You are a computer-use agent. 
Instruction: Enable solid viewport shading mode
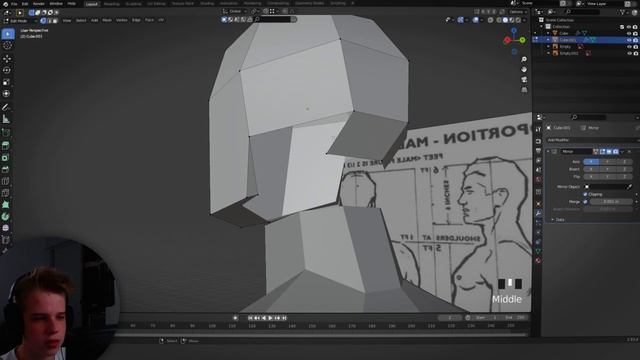[505, 20]
